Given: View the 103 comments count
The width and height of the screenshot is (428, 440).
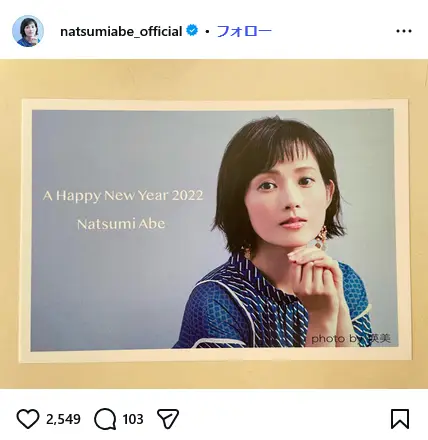Looking at the screenshot, I should pyautogui.click(x=133, y=419).
